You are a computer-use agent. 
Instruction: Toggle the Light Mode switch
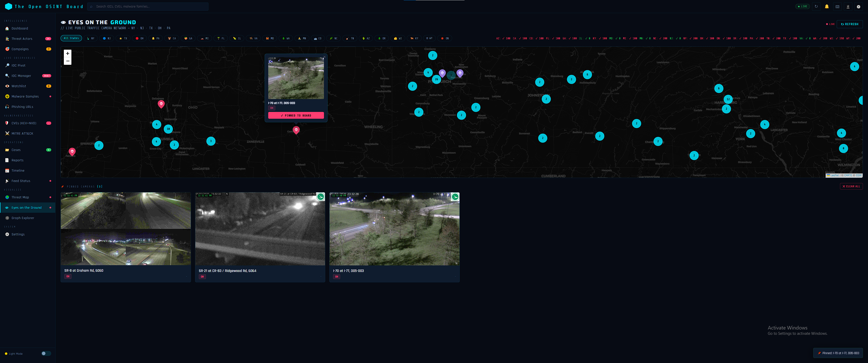click(x=46, y=354)
